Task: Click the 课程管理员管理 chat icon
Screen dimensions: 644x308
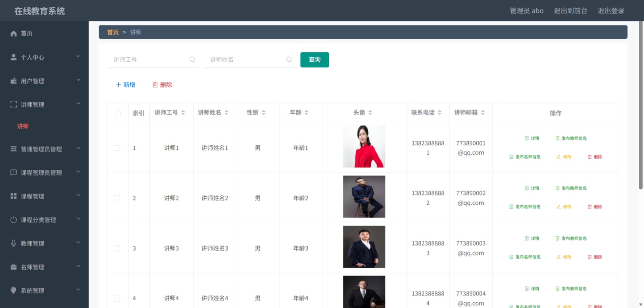Action: (14, 173)
